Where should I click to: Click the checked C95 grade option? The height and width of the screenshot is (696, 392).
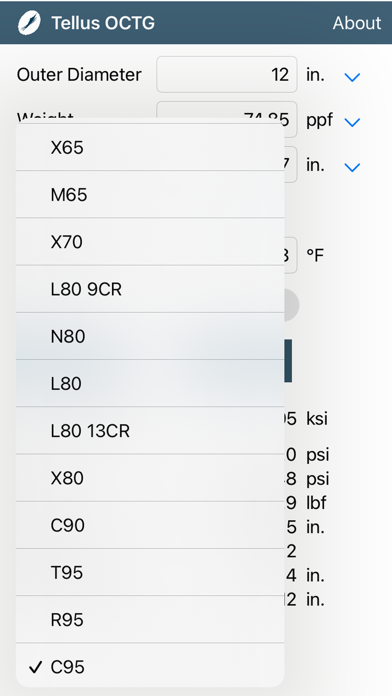150,667
